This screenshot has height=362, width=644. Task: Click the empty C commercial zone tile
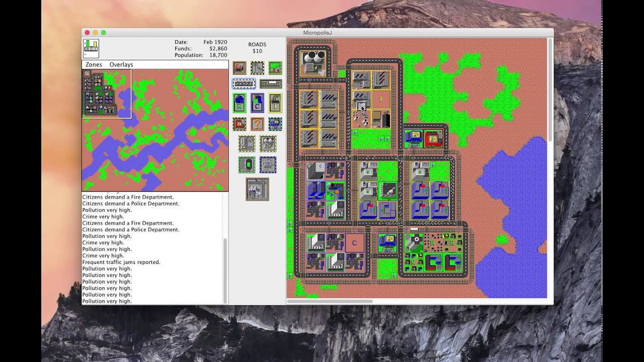(355, 243)
